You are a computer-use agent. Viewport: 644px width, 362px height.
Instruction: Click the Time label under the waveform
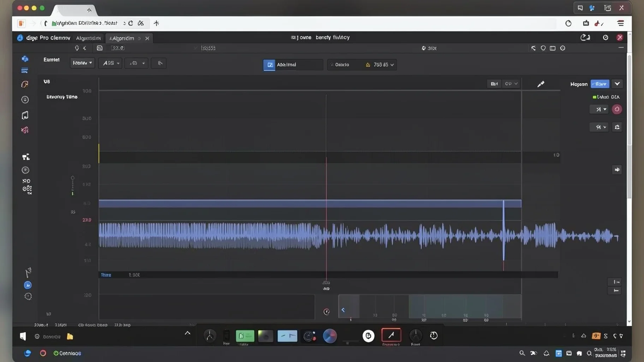coord(106,275)
